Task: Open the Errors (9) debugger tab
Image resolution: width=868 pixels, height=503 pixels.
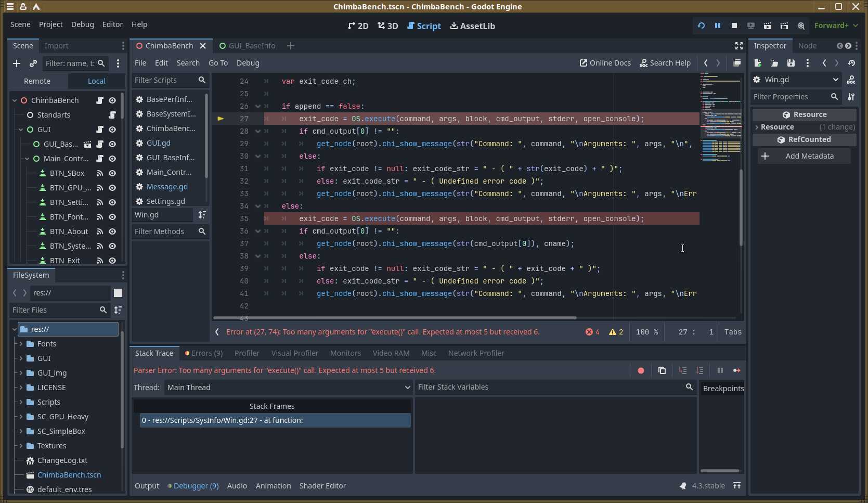Action: 204,353
